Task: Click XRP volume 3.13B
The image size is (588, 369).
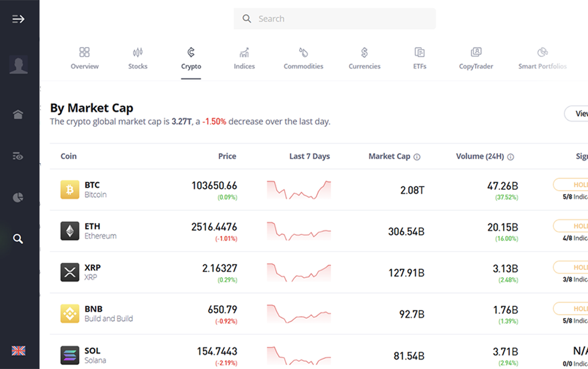Action: (x=506, y=268)
